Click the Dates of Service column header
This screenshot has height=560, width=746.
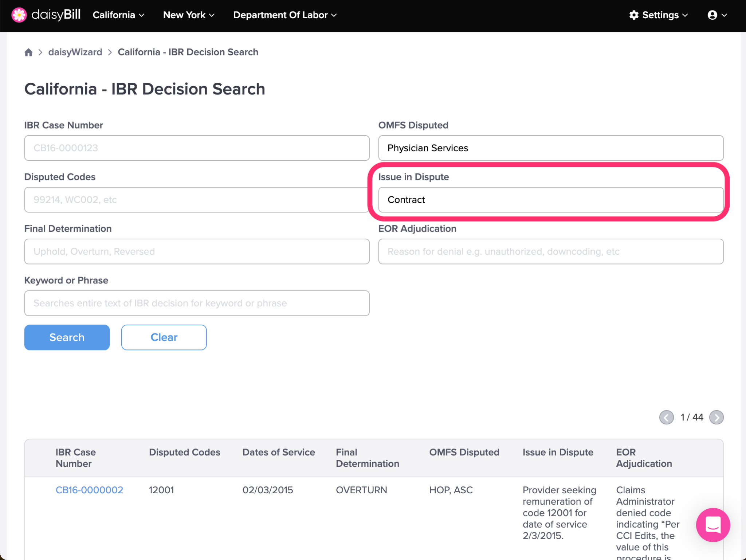pos(279,452)
